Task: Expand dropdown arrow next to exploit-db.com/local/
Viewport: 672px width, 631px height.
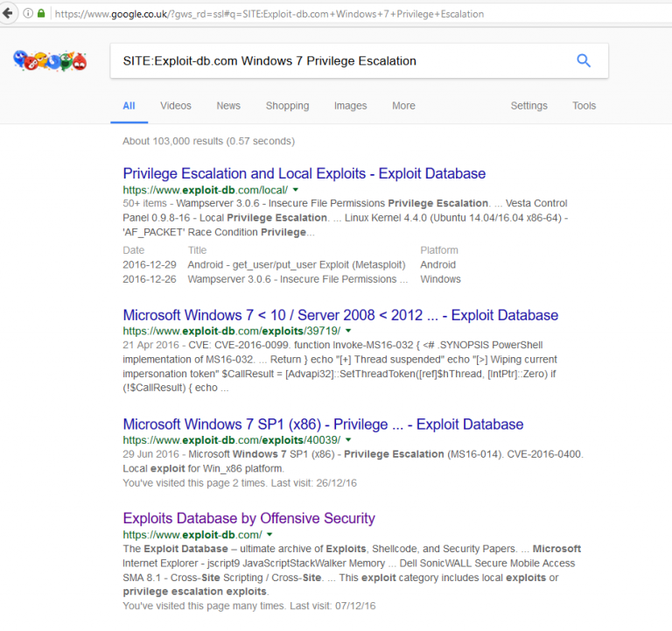Action: [x=295, y=190]
